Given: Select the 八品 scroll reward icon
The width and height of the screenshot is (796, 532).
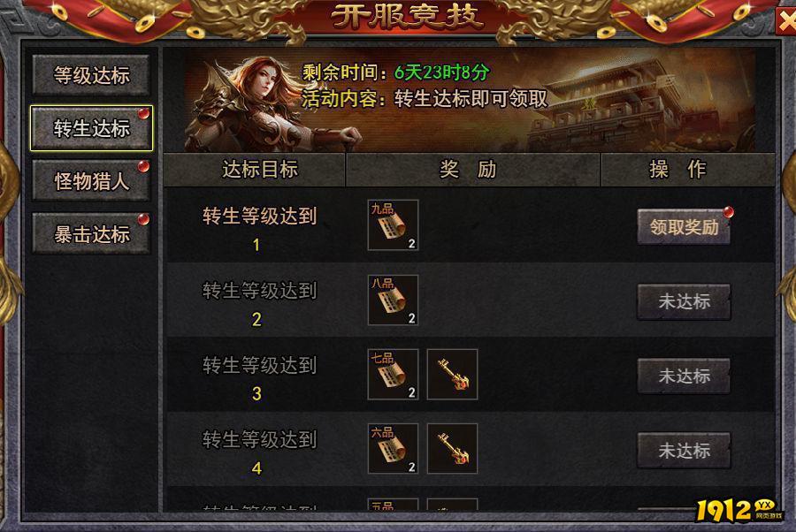Looking at the screenshot, I should click(x=393, y=300).
